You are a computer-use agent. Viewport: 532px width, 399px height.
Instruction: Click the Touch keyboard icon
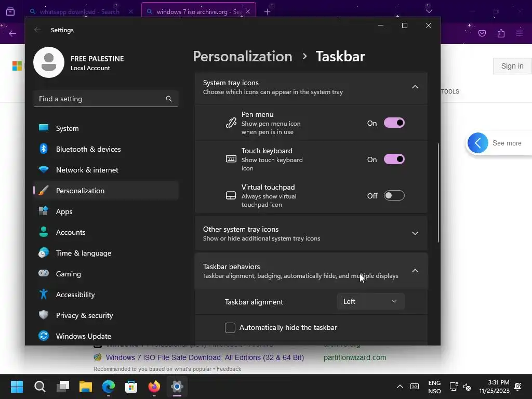tap(231, 159)
